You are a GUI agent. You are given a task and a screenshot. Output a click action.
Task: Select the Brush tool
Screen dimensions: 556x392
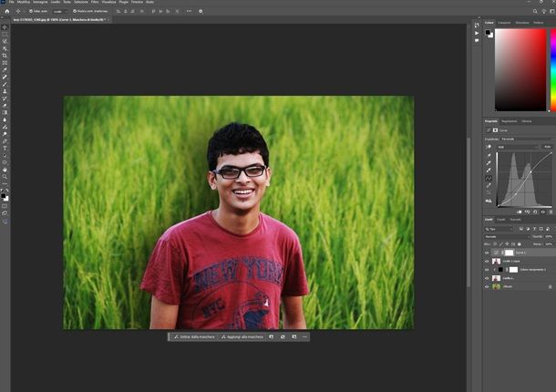pos(5,84)
